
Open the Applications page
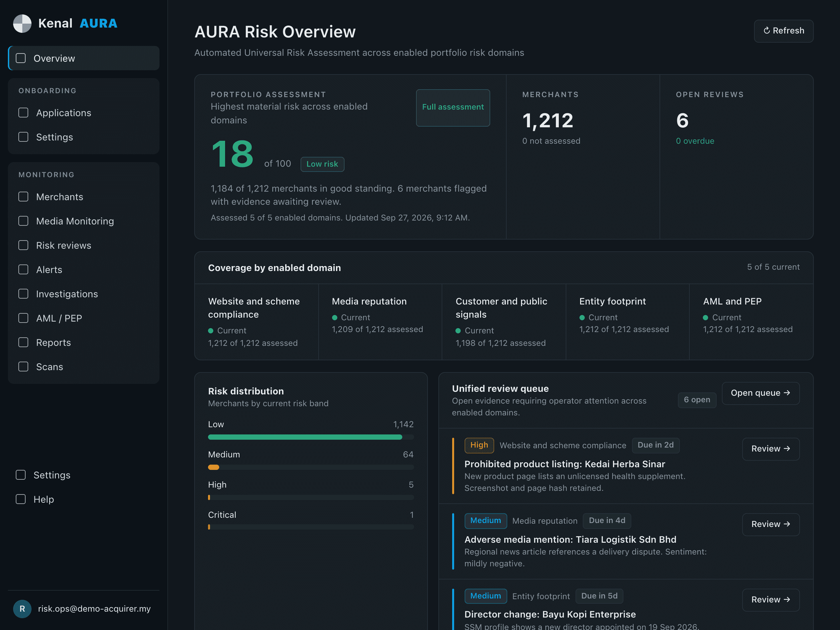pos(84,113)
